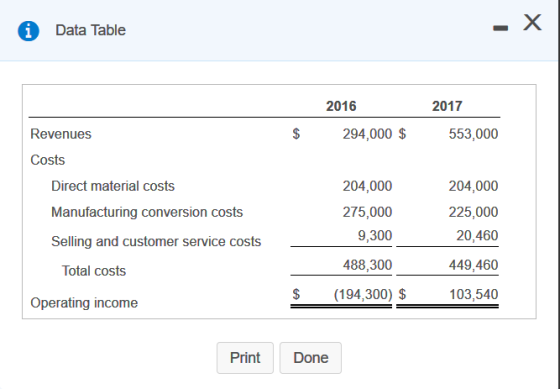
Task: Click the 2016 column header
Action: coord(341,106)
